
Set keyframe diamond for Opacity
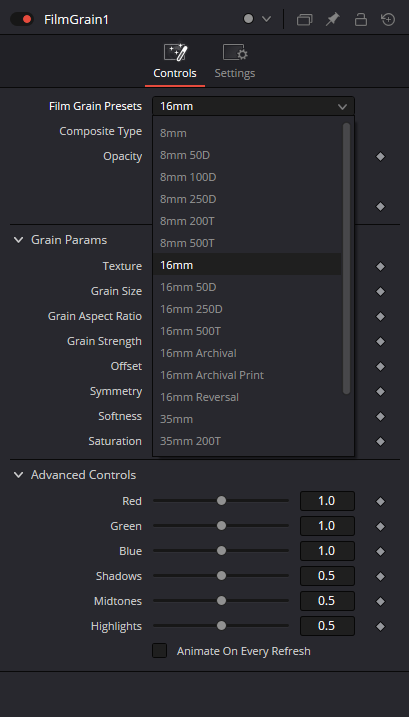tap(380, 156)
